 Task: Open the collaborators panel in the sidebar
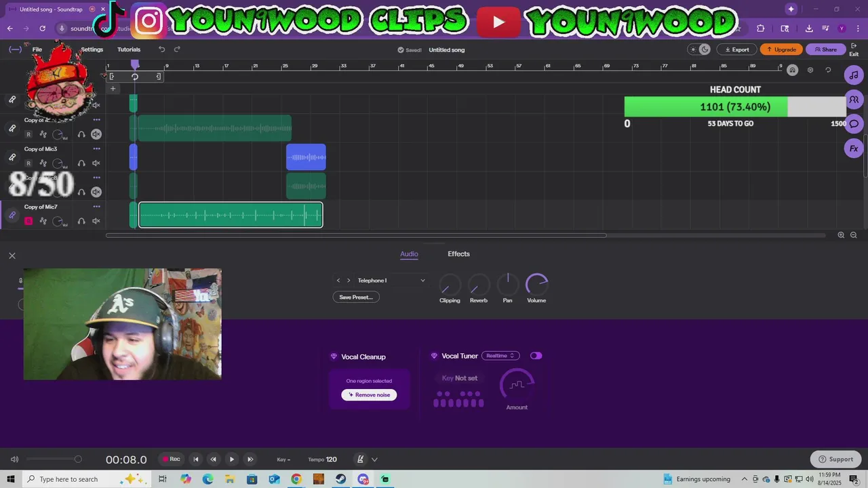[x=854, y=100]
